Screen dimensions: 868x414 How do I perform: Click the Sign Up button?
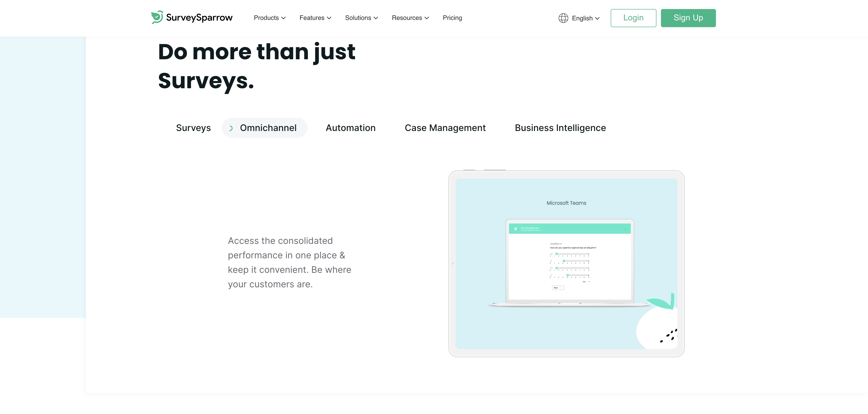[x=689, y=18]
